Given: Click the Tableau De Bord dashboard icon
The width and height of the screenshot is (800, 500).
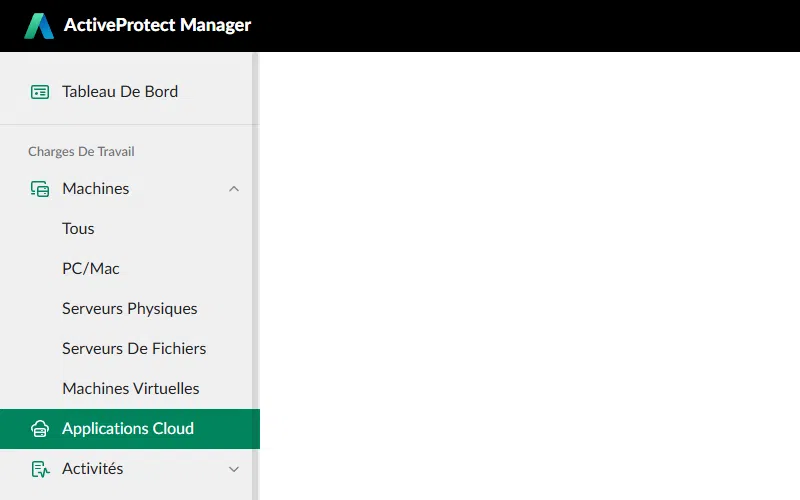Looking at the screenshot, I should (40, 92).
